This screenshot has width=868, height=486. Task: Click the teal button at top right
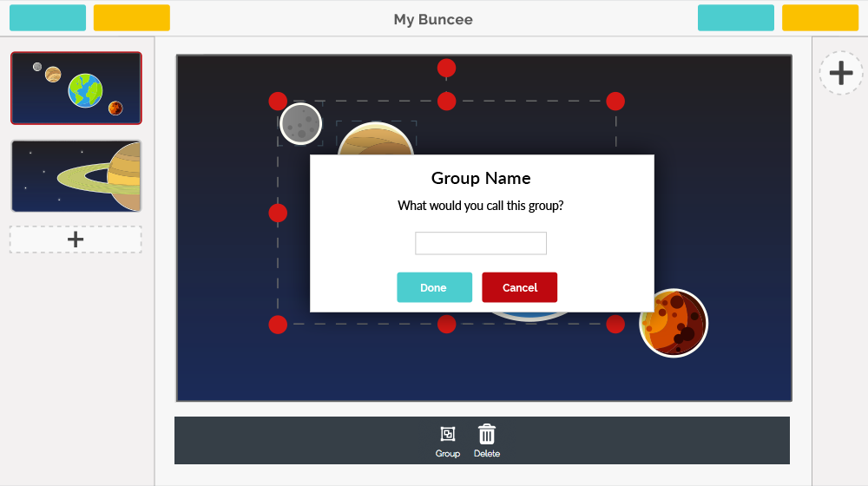pyautogui.click(x=736, y=18)
